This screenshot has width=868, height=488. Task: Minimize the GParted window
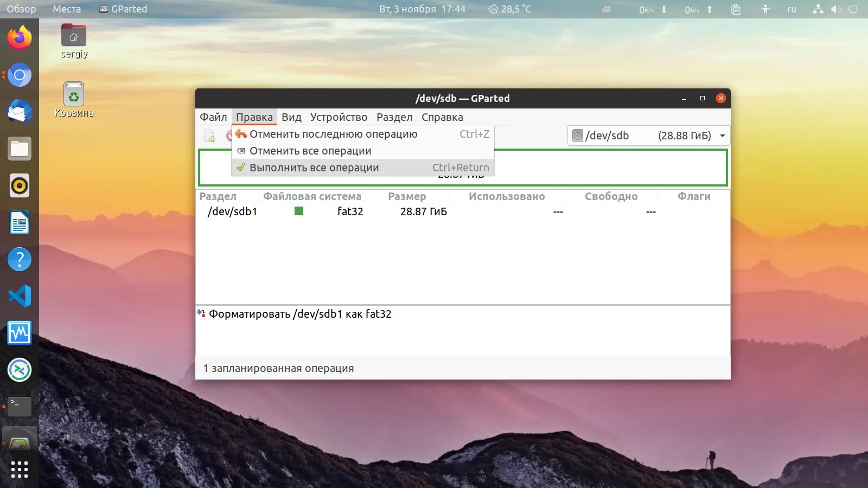tap(684, 98)
